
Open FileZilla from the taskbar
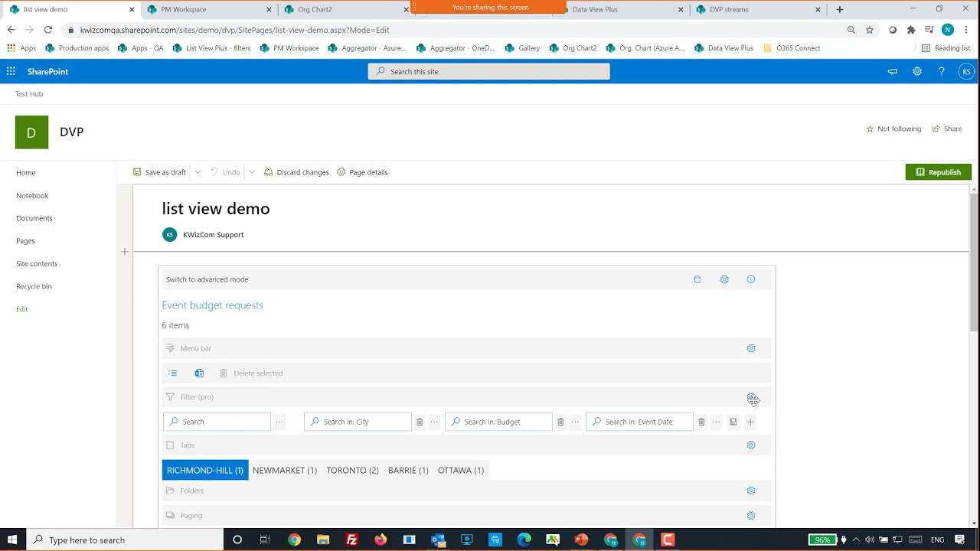351,540
